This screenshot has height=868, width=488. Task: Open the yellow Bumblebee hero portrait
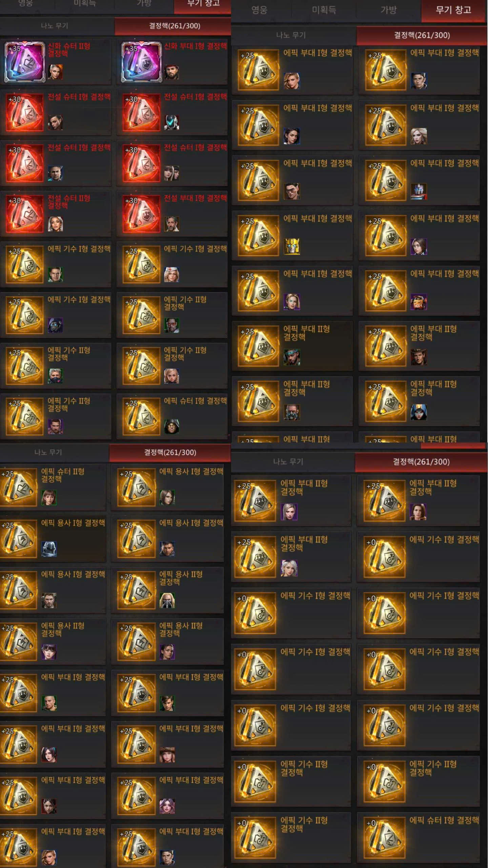[x=291, y=246]
